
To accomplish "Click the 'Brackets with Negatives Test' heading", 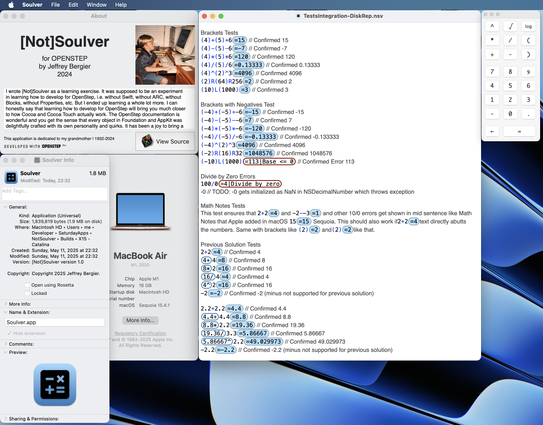I will pyautogui.click(x=238, y=104).
